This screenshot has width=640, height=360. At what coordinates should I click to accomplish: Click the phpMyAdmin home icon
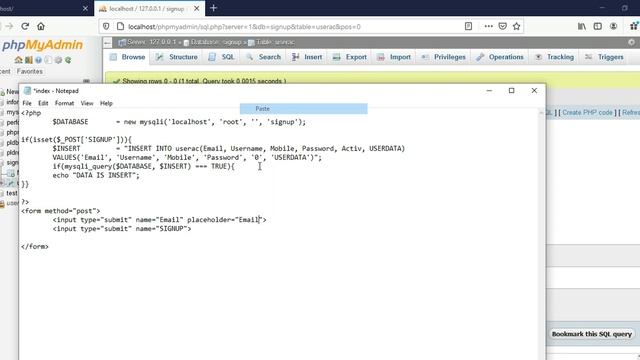pos(18,60)
